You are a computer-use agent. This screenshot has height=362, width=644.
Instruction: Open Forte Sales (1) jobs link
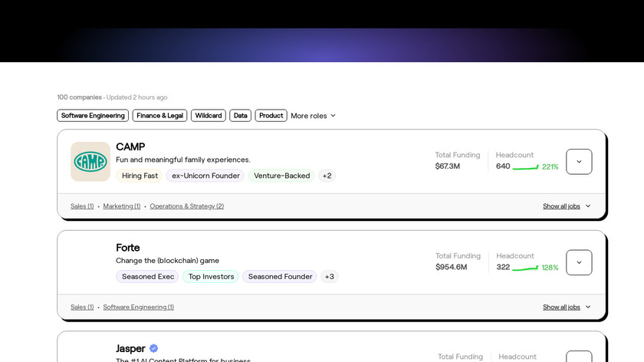click(82, 307)
